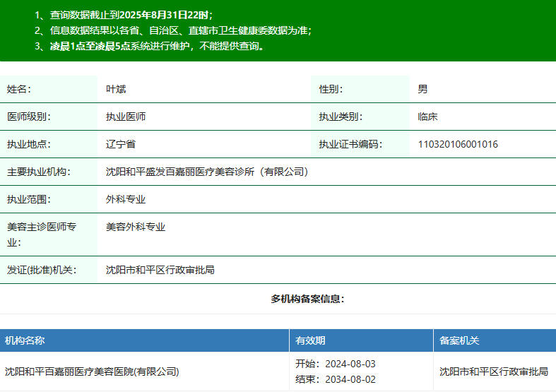The image size is (556, 392).
Task: Select the 姓名 field label
Action: (19, 89)
